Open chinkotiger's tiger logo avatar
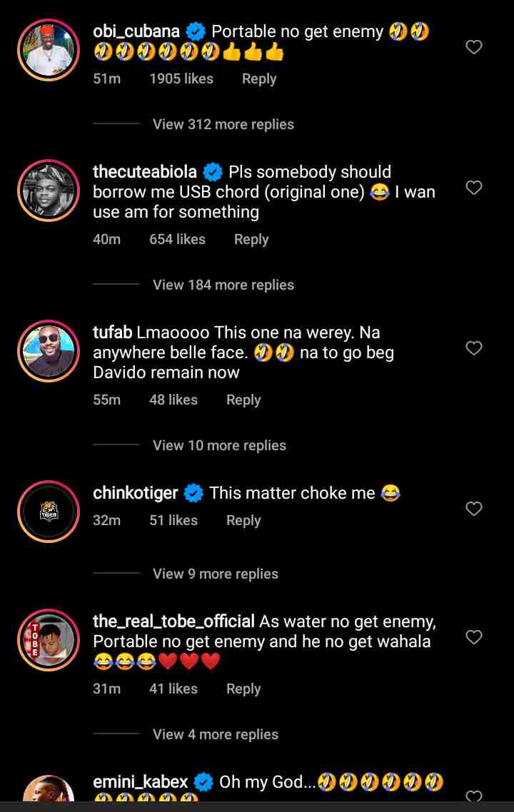The width and height of the screenshot is (514, 812). 48,512
